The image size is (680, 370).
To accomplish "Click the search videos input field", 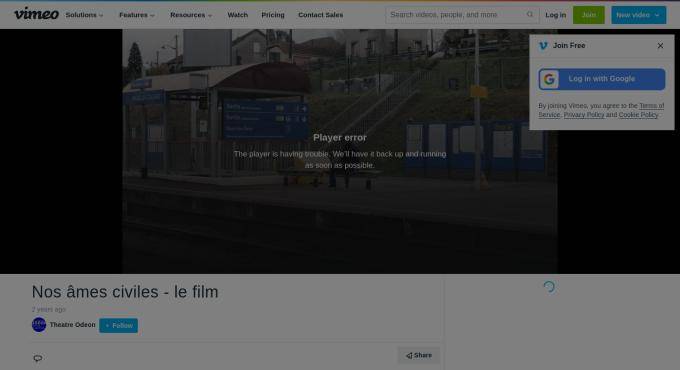I will click(456, 15).
